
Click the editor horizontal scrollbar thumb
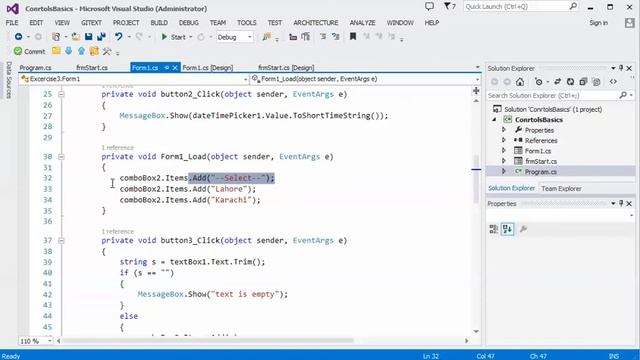[x=208, y=340]
